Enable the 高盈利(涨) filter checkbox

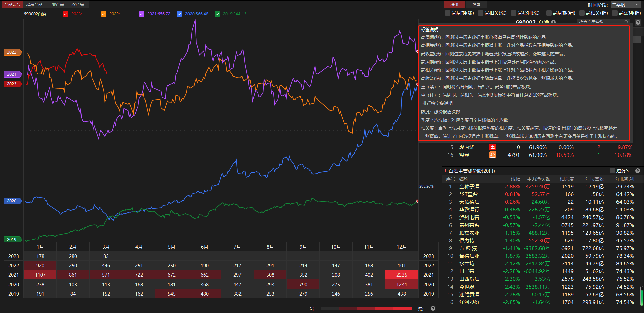513,13
